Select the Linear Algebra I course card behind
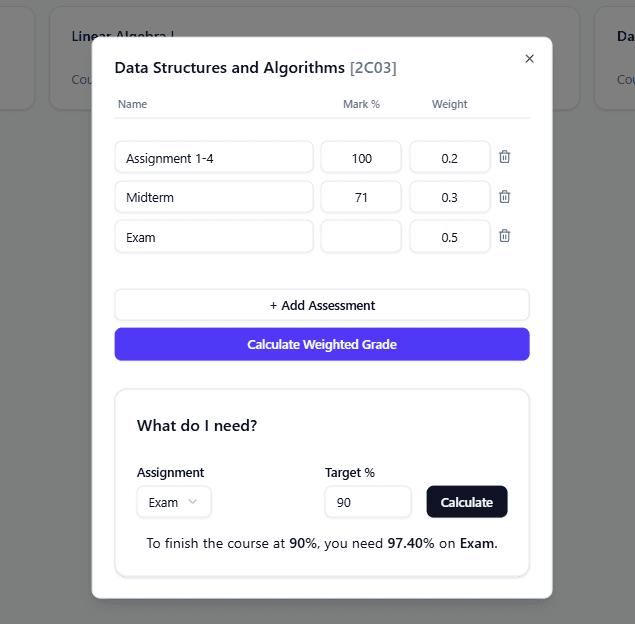Viewport: 635px width, 624px height. 70,59
